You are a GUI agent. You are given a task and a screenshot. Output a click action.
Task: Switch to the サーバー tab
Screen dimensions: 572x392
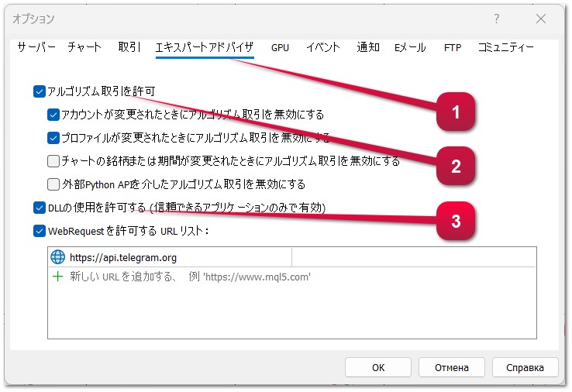click(36, 47)
